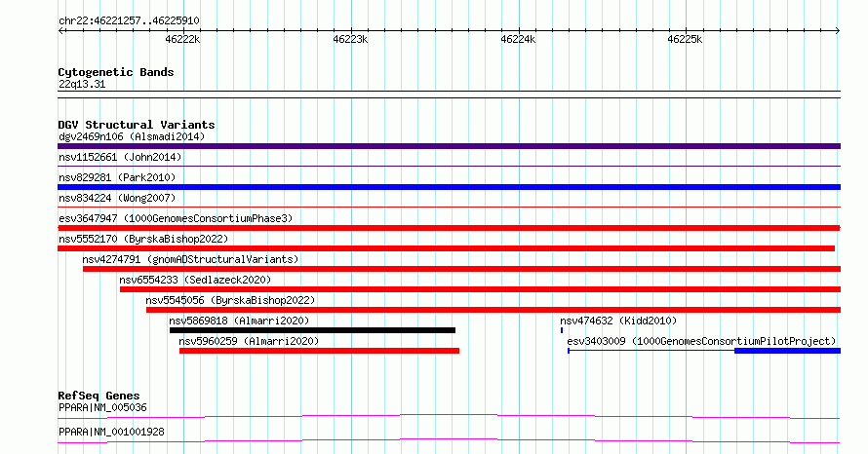Click nsv4274791 (gnomADStructuralVariants) label
Screen dimensions: 868x454
pos(190,259)
